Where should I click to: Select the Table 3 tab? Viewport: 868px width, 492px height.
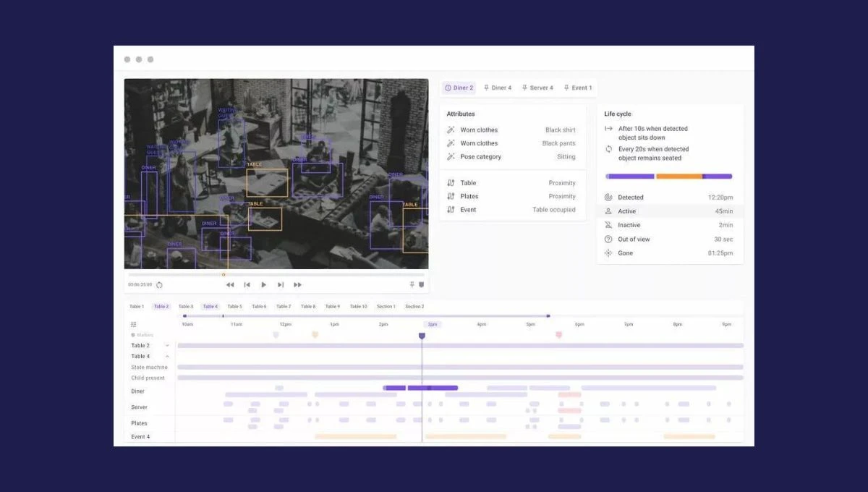[186, 307]
